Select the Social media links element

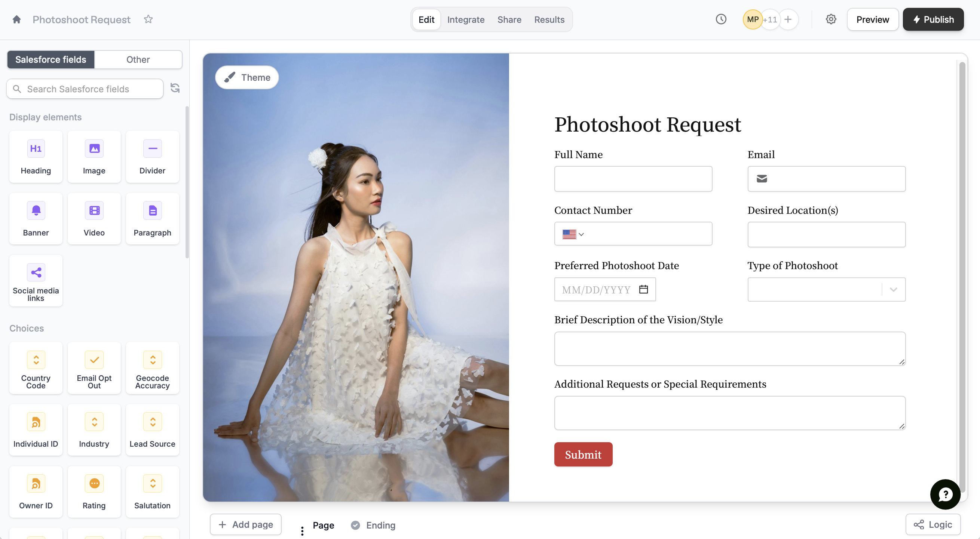pyautogui.click(x=36, y=281)
